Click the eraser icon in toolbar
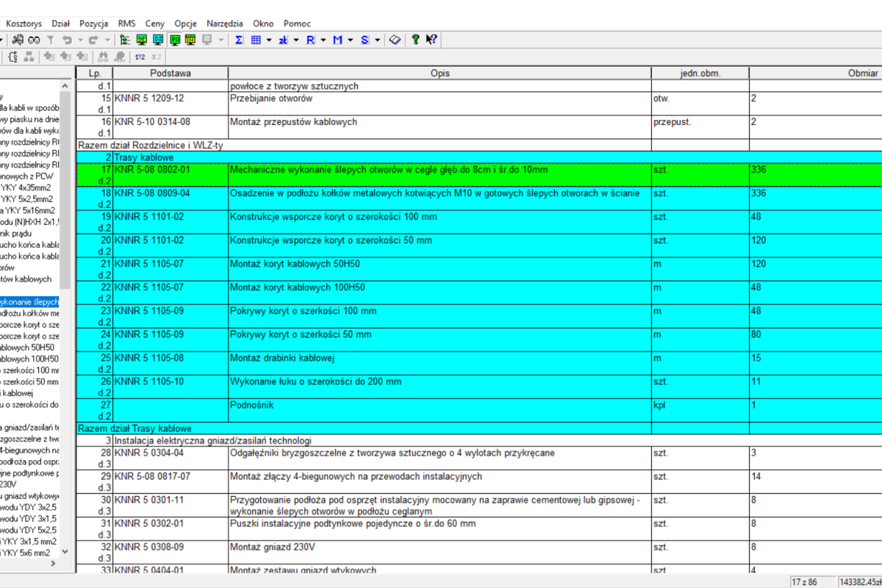This screenshot has height=588, width=882. pos(395,40)
